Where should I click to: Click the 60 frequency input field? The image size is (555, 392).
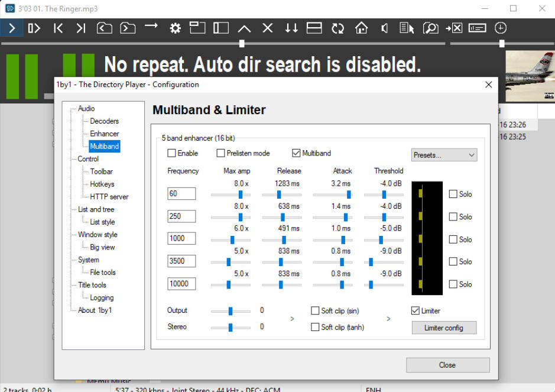pyautogui.click(x=181, y=194)
